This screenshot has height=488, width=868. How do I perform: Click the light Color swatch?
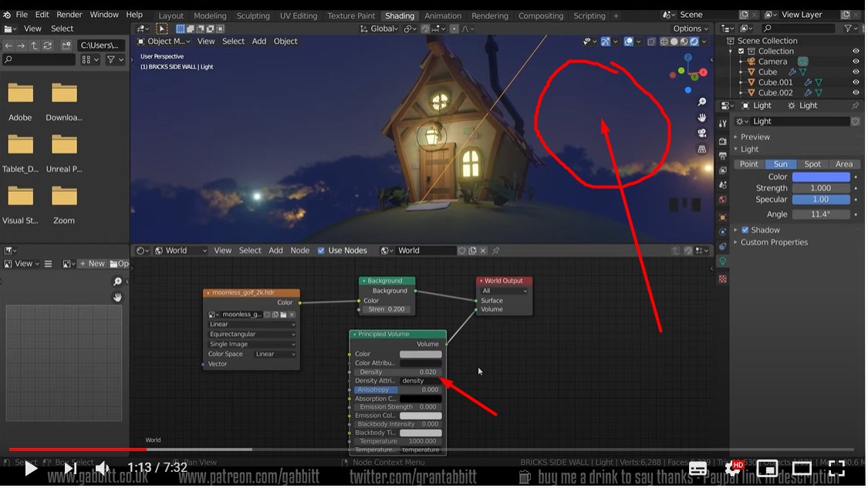pyautogui.click(x=820, y=177)
